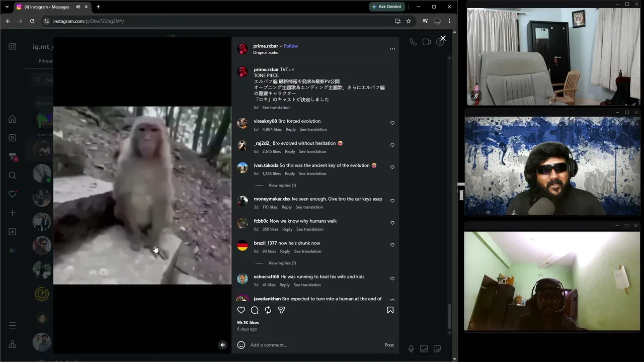Open the Meta apps grid icon in the sidebar
Viewport: 644px width, 362px height.
tap(13, 344)
